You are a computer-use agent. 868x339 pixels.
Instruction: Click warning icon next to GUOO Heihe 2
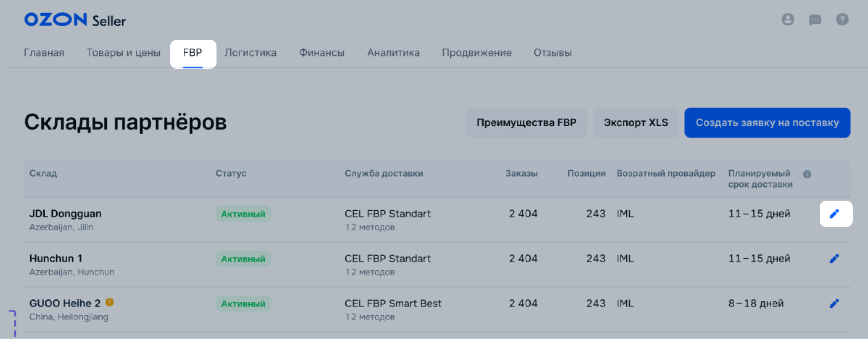pos(110,302)
